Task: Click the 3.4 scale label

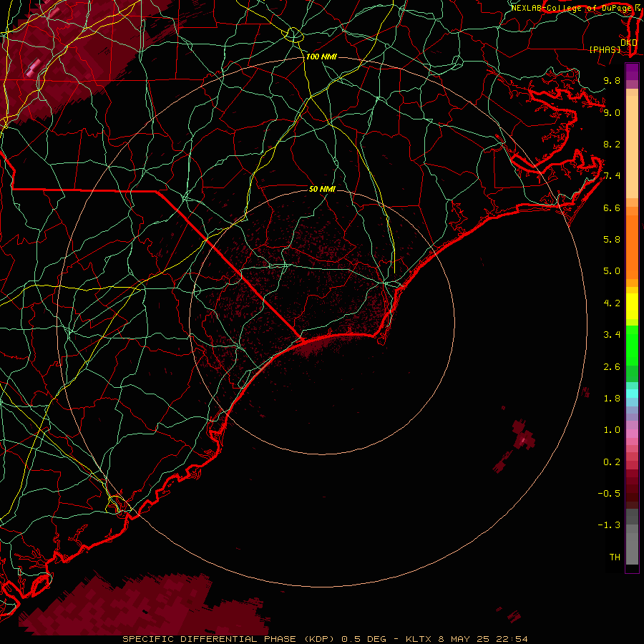Action: [612, 335]
